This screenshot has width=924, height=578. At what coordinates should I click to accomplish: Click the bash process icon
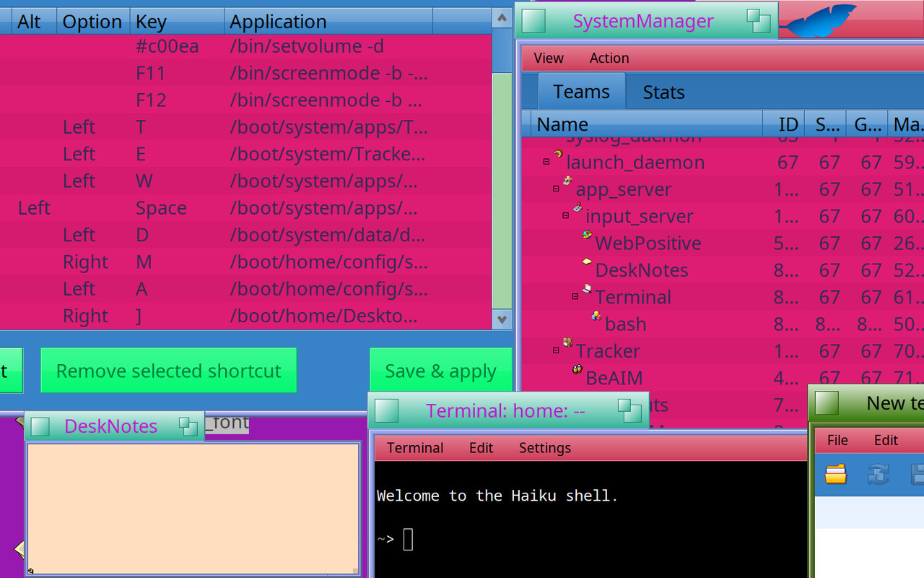(596, 316)
